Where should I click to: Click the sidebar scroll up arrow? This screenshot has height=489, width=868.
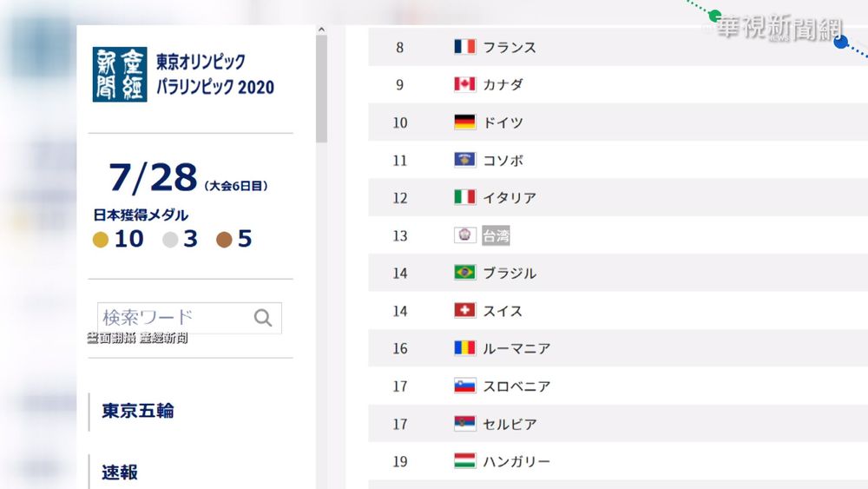pyautogui.click(x=321, y=30)
